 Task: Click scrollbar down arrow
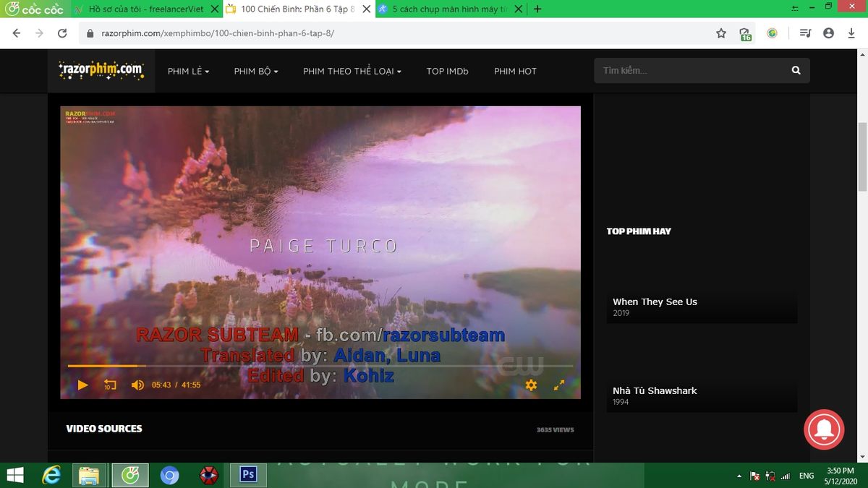pyautogui.click(x=862, y=457)
